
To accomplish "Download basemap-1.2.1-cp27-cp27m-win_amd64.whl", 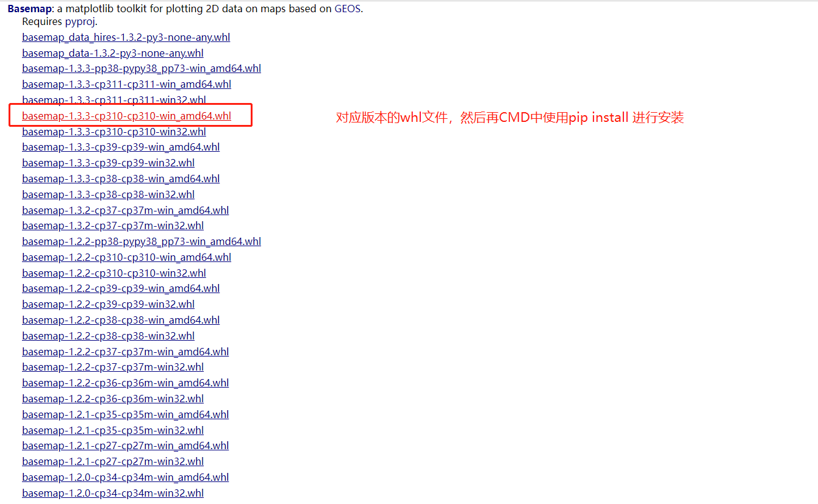I will [126, 445].
